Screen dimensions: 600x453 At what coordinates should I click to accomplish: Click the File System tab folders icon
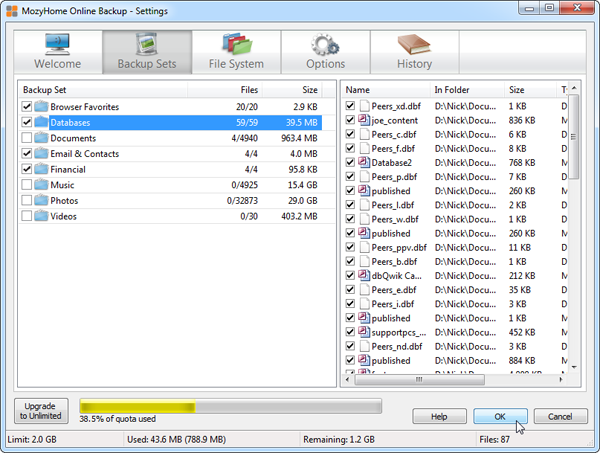pos(237,44)
